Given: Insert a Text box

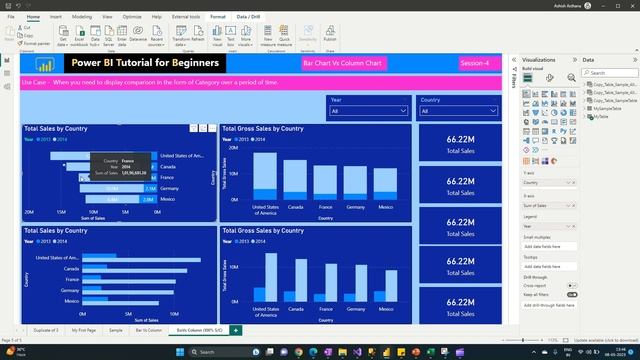Looking at the screenshot, I should point(231,36).
